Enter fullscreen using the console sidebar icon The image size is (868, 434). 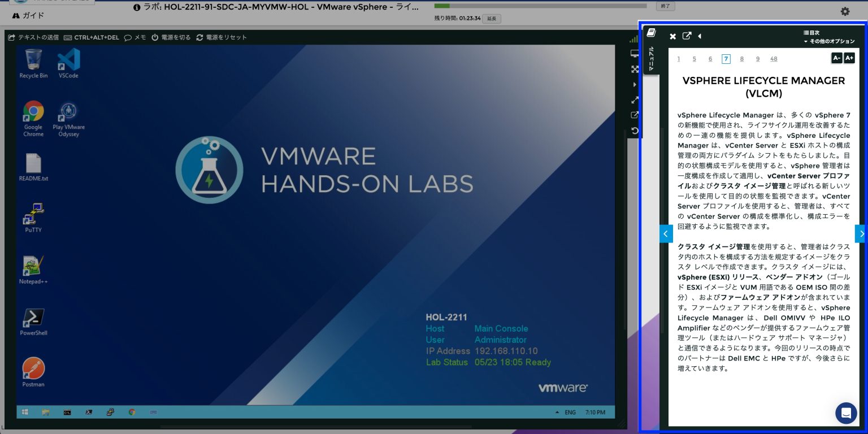[635, 69]
